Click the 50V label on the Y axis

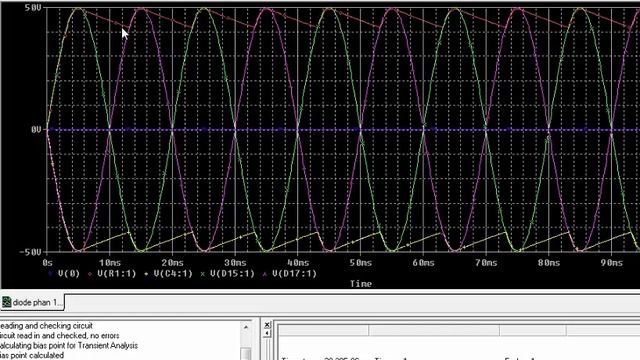(33, 8)
